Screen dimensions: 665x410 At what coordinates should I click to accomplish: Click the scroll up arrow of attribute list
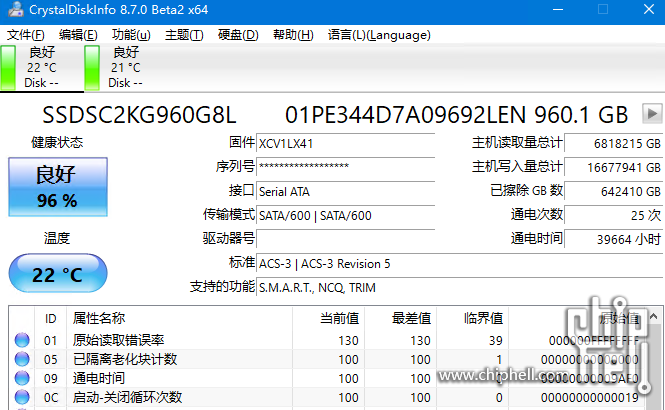[x=654, y=316]
